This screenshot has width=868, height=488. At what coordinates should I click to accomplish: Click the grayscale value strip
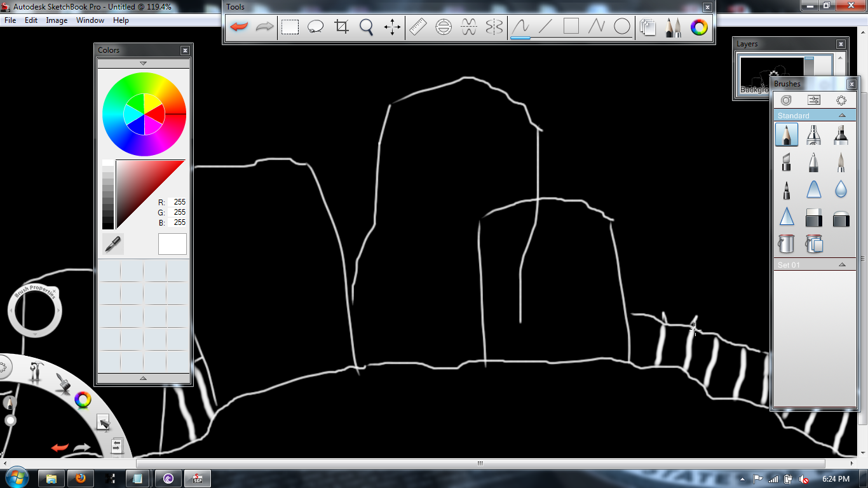108,194
